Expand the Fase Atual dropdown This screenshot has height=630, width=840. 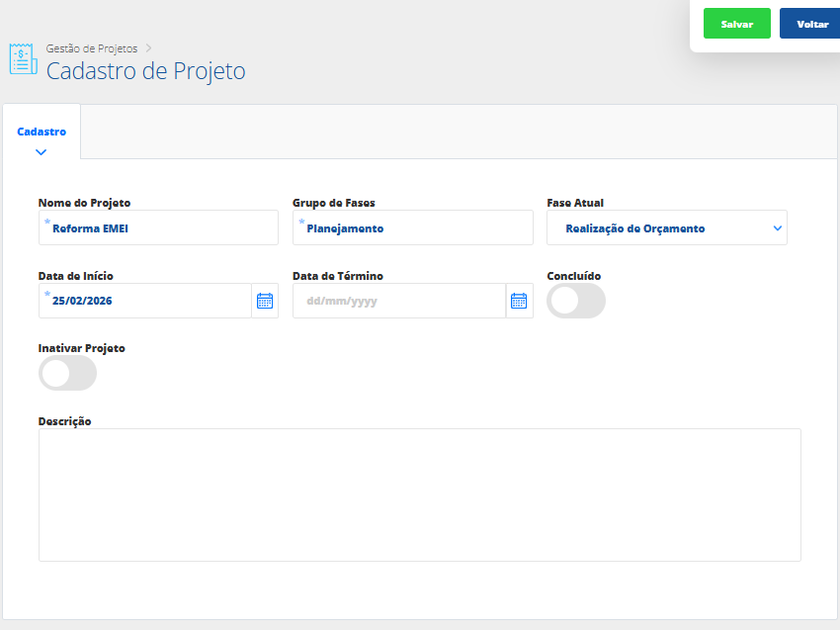click(778, 228)
